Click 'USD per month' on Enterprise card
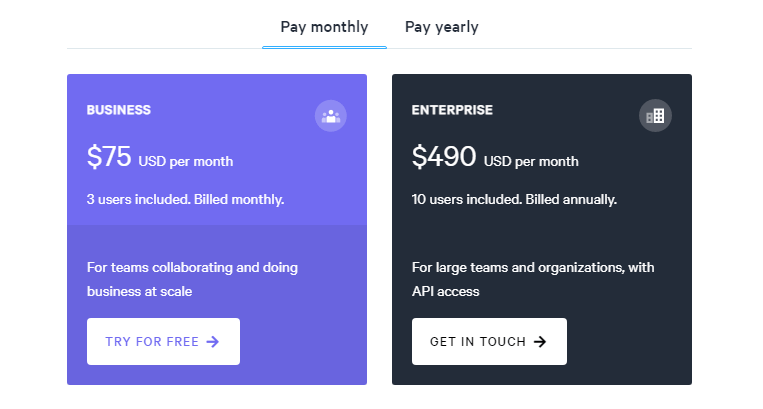Viewport: 763px width, 409px height. point(531,161)
